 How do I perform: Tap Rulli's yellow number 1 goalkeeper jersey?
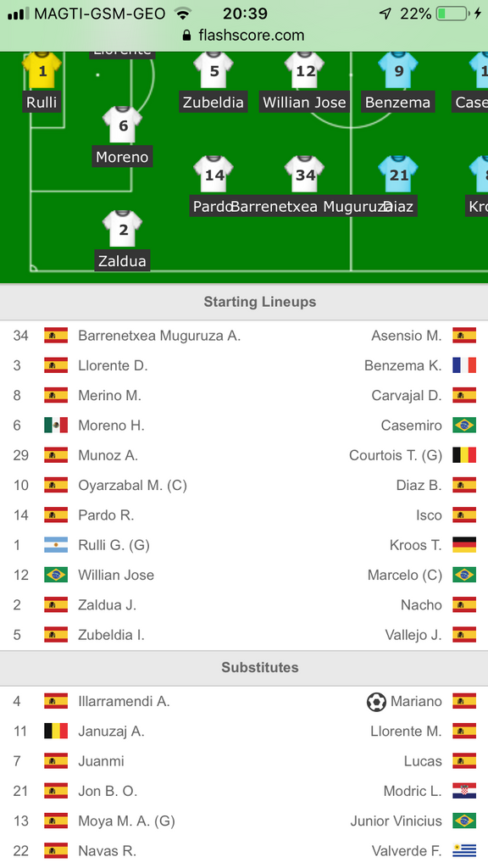[42, 70]
